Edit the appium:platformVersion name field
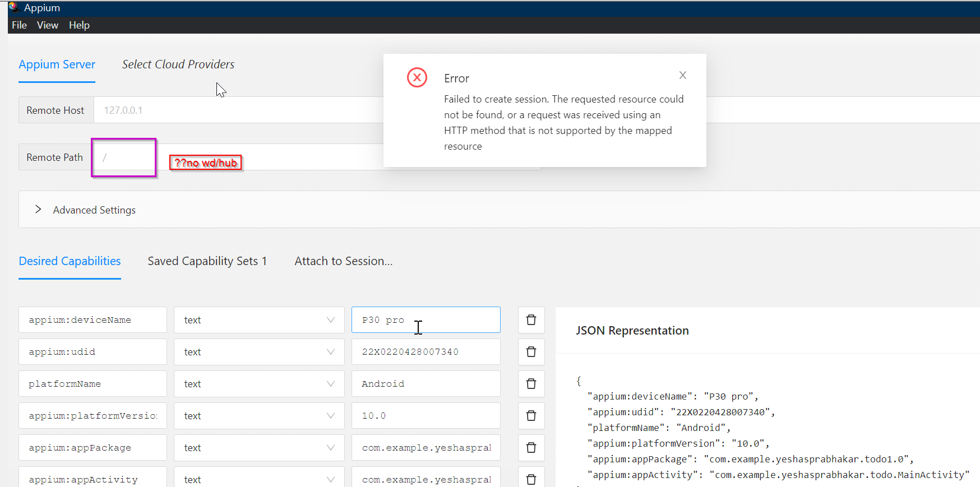Screen dimensions: 980x487 tap(93, 416)
